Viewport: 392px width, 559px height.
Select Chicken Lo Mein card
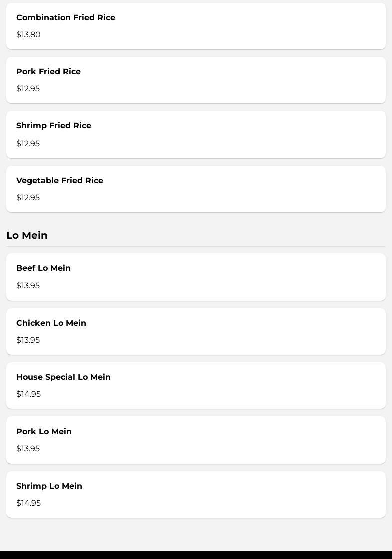point(195,331)
